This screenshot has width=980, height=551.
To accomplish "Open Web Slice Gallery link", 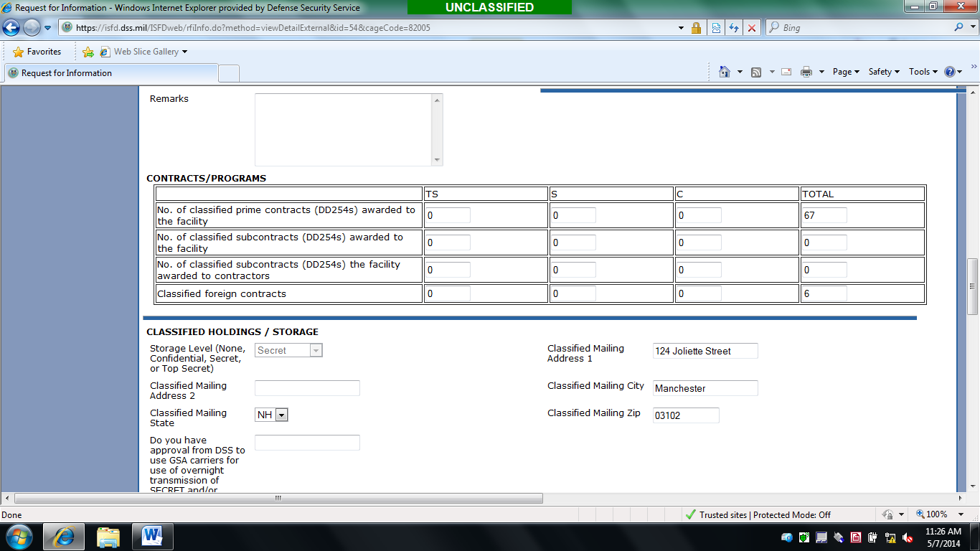I will [x=143, y=52].
